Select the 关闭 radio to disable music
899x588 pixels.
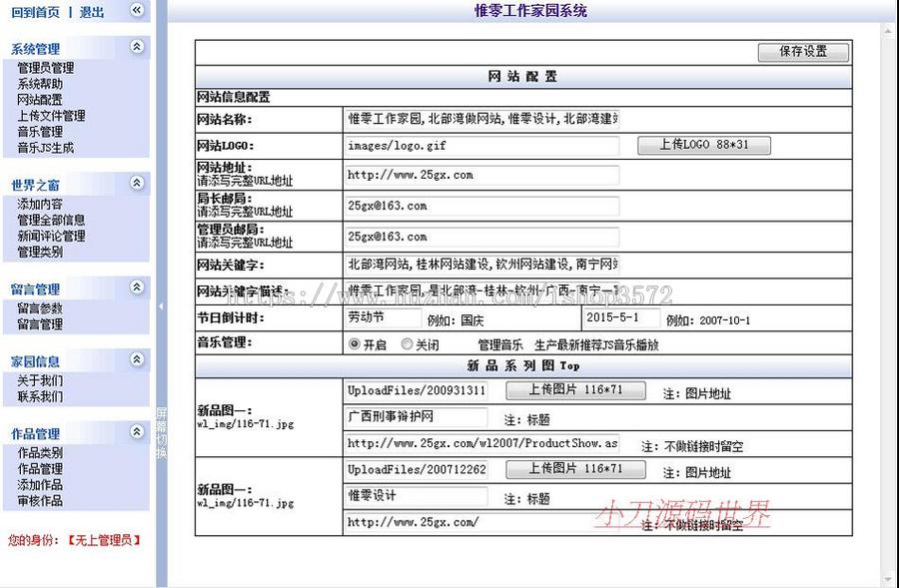(x=405, y=343)
